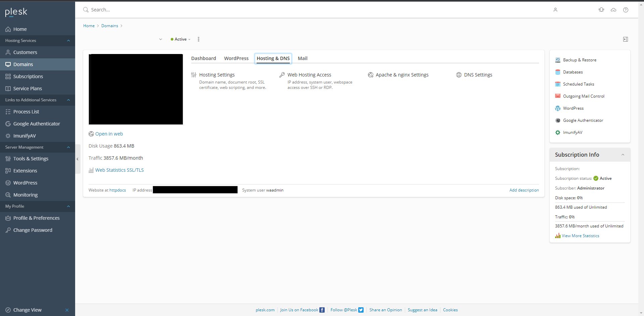Open Outgoing Mail Control

(583, 96)
